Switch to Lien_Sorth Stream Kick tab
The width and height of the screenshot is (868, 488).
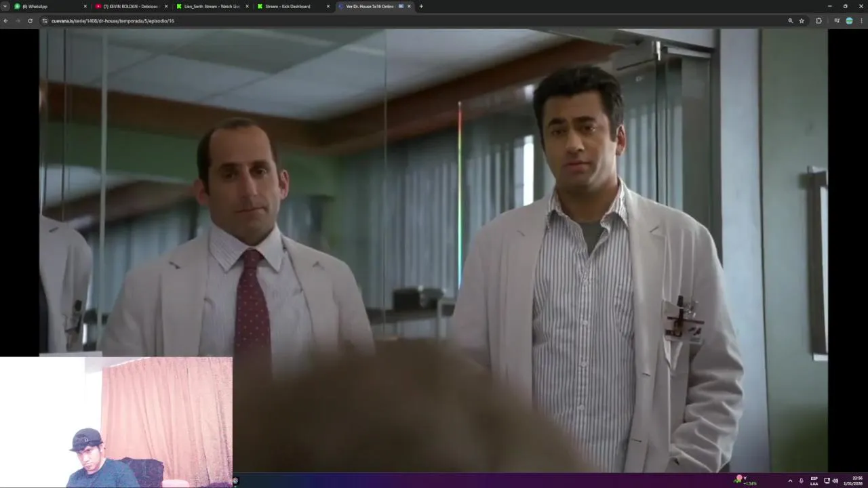212,6
